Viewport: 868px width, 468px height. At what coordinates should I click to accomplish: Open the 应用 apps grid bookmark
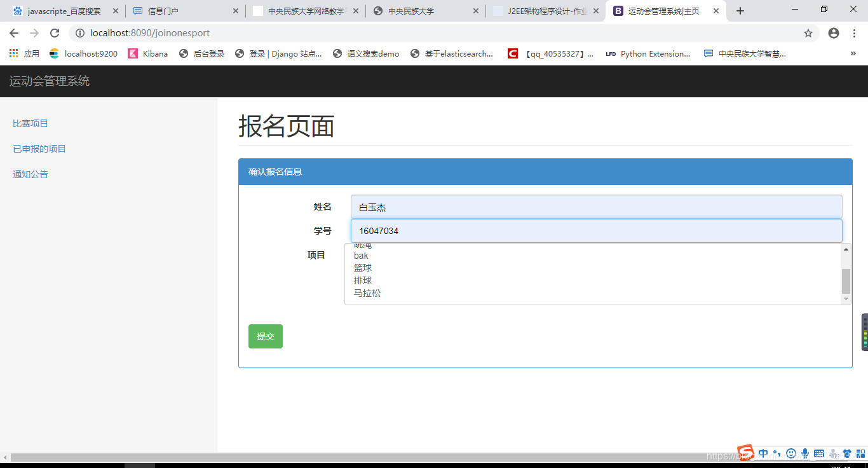click(24, 54)
